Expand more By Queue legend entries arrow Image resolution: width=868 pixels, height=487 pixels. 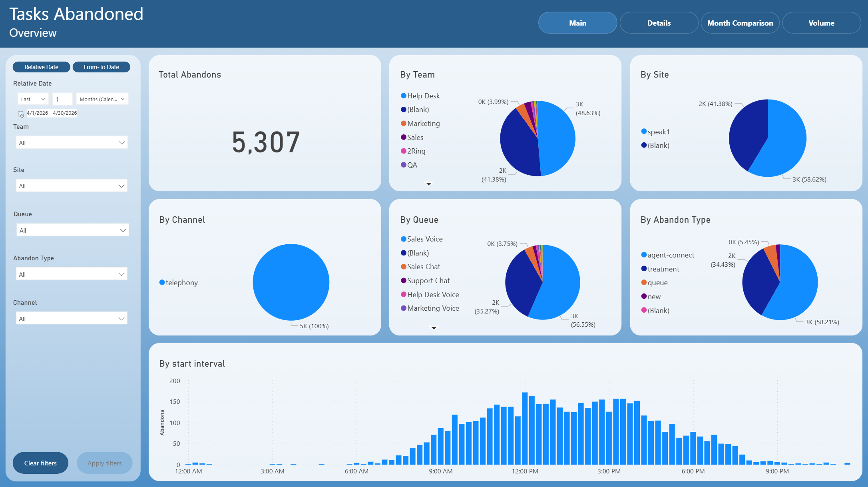click(434, 328)
